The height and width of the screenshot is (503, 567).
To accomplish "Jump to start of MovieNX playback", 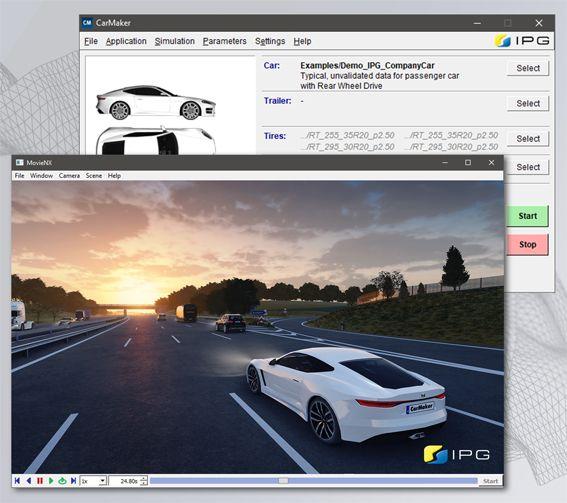I will (17, 481).
